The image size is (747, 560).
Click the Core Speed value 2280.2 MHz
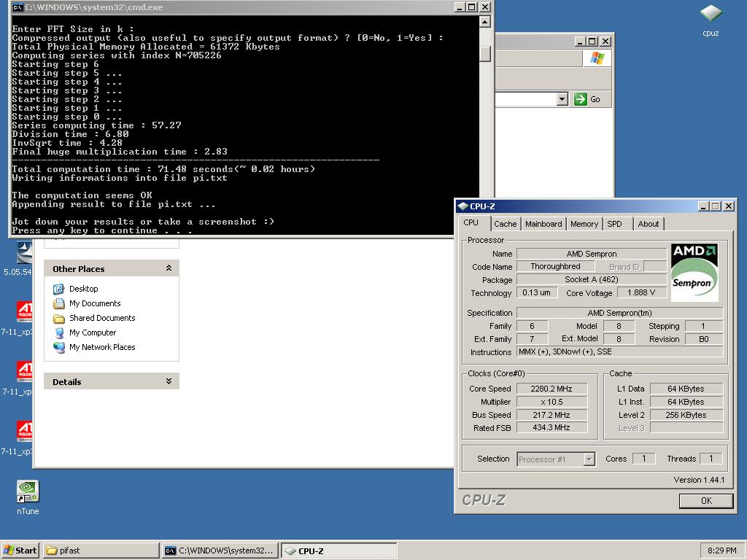click(x=551, y=389)
